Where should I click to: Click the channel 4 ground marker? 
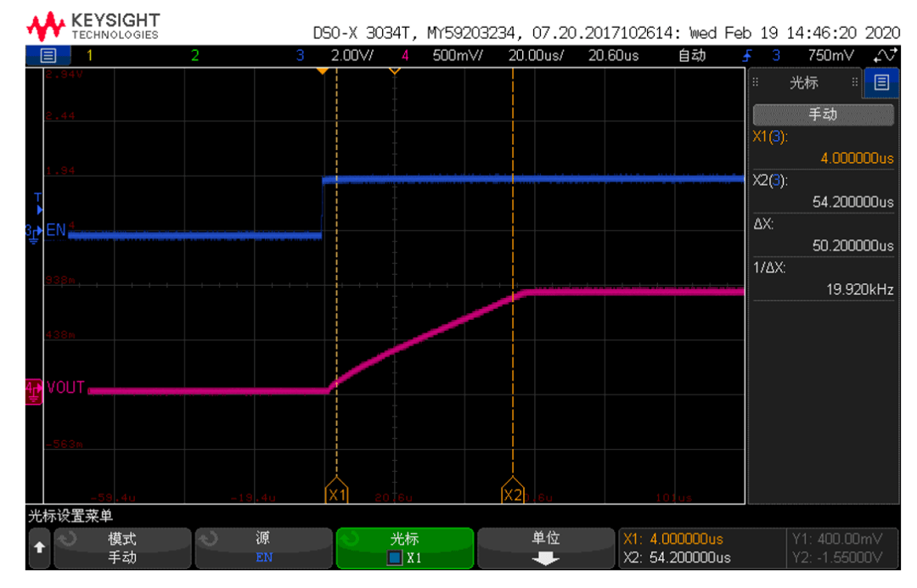[34, 391]
